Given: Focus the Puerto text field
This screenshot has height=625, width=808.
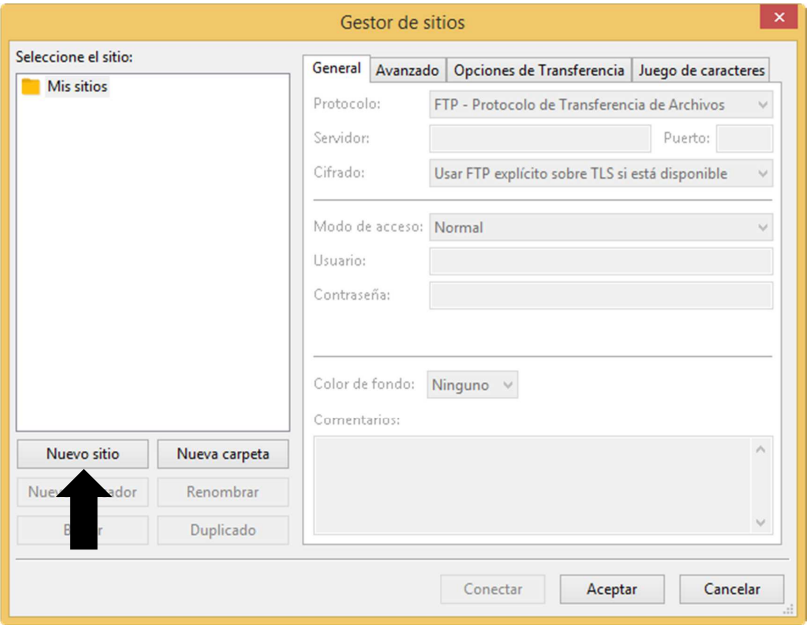Looking at the screenshot, I should pyautogui.click(x=744, y=138).
